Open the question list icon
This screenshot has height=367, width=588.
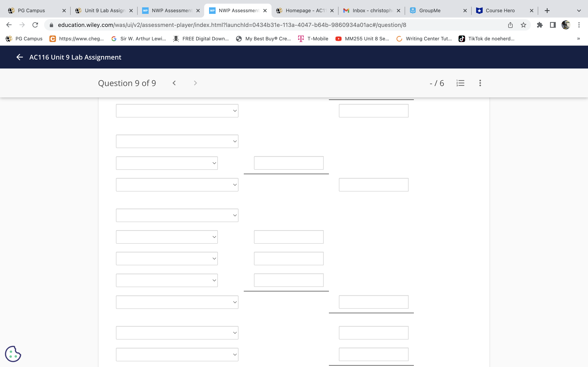coord(460,83)
